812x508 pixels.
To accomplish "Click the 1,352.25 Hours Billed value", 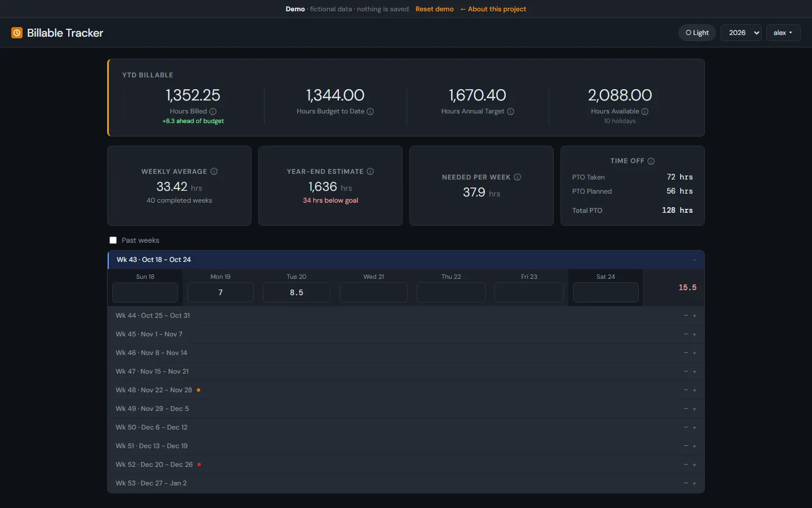I will [x=193, y=95].
